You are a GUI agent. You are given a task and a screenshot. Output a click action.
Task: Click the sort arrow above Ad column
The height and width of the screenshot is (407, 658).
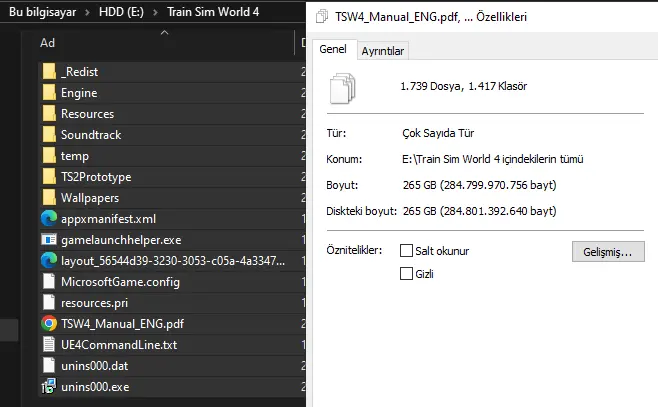coord(164,32)
